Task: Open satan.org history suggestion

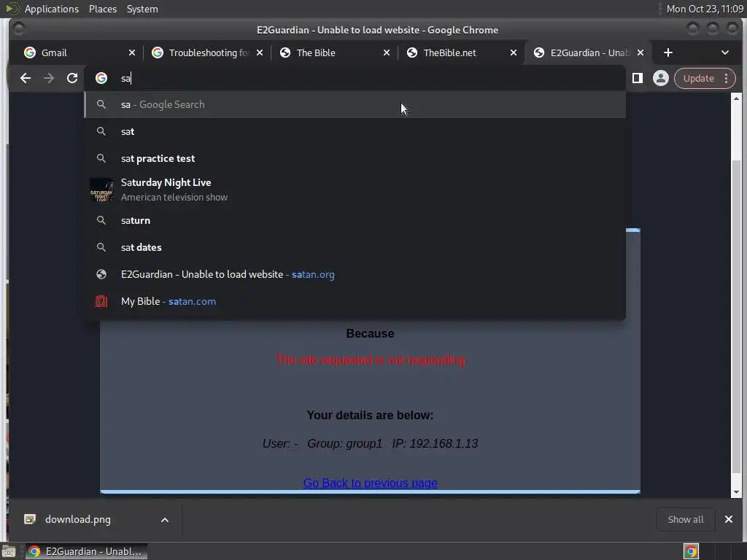Action: click(355, 274)
